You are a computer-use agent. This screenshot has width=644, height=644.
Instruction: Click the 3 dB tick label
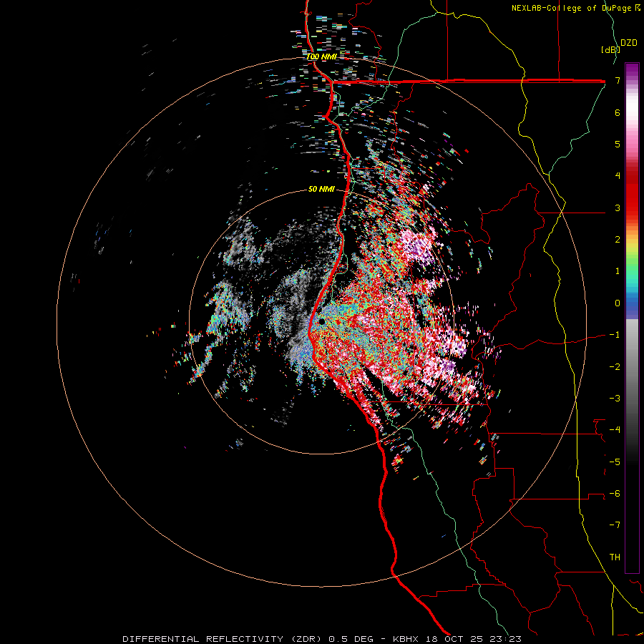point(618,208)
